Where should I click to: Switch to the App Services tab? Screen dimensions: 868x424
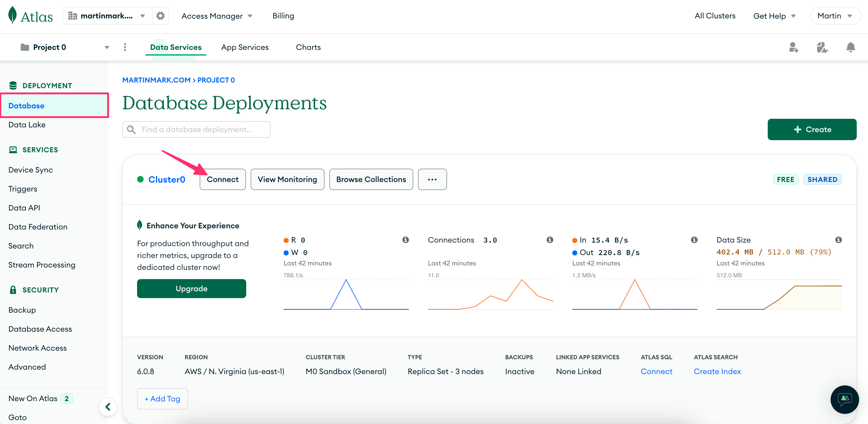(245, 47)
